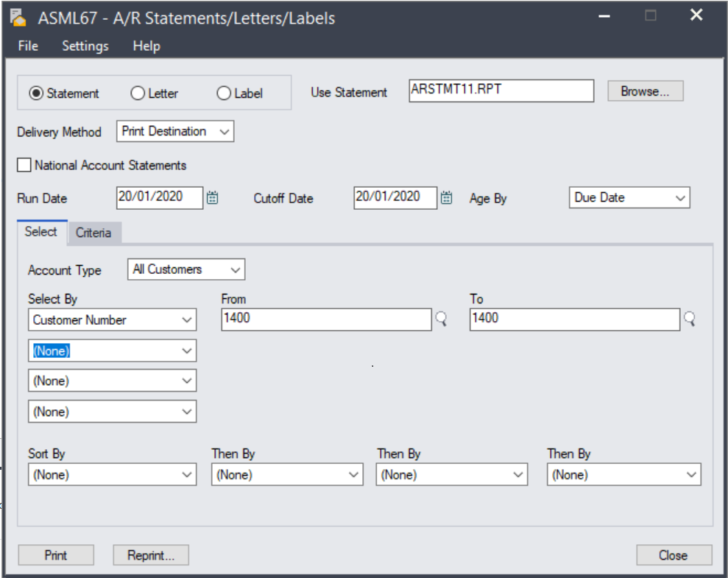The height and width of the screenshot is (578, 728).
Task: Click the Browse... button
Action: [x=645, y=91]
